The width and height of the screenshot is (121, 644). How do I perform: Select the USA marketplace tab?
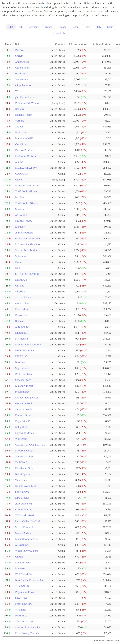[x=11, y=27]
